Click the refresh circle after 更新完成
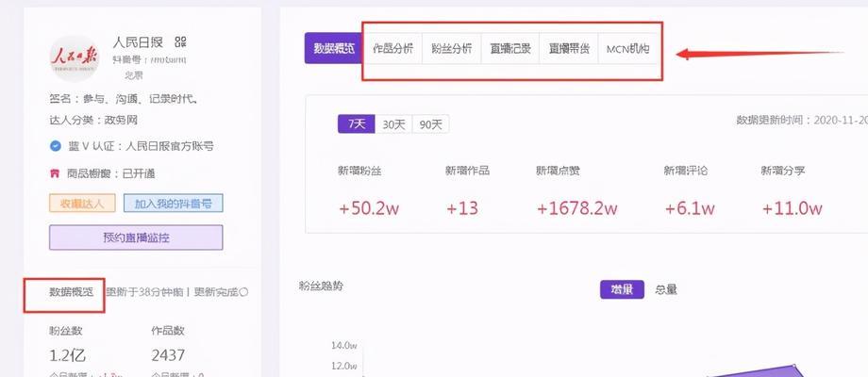868x377 pixels. [244, 291]
